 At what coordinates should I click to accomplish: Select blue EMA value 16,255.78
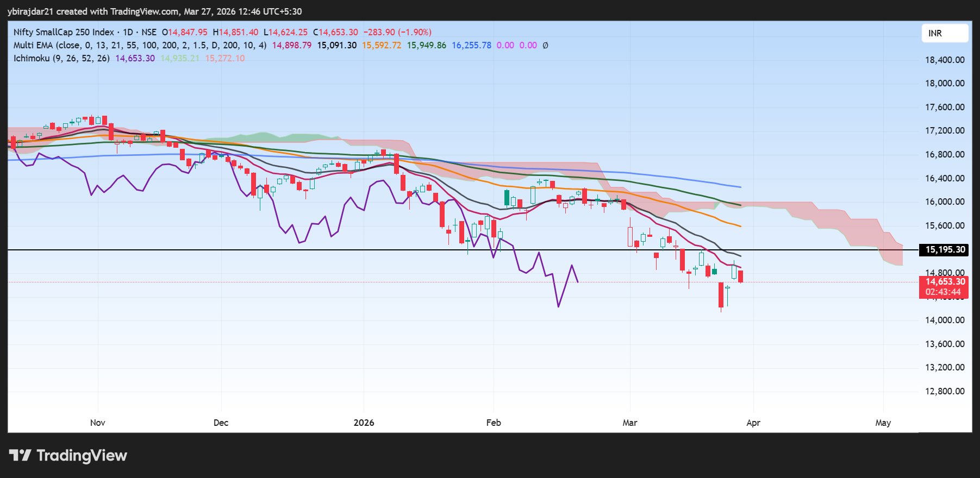click(471, 45)
